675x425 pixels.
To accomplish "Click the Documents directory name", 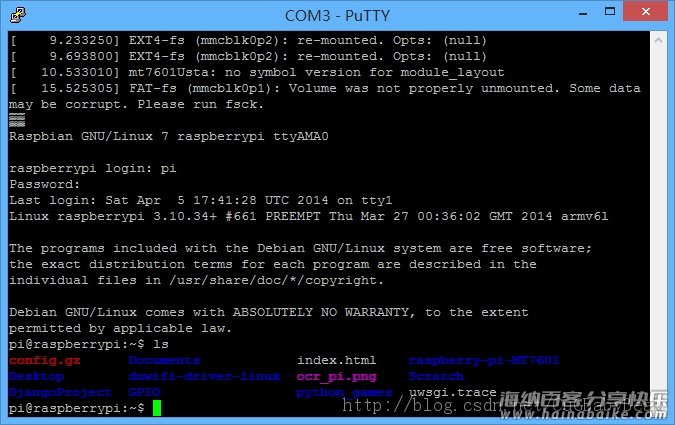I will (164, 360).
